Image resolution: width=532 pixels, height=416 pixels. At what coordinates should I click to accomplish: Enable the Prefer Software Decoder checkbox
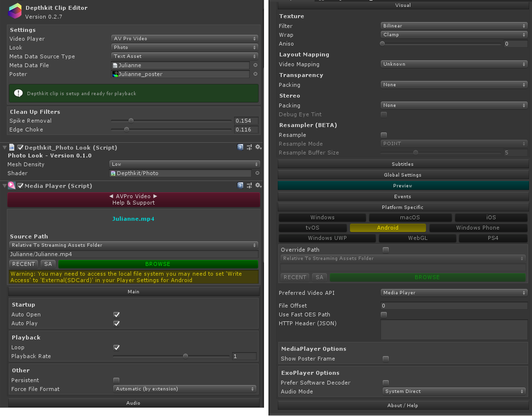coord(386,383)
